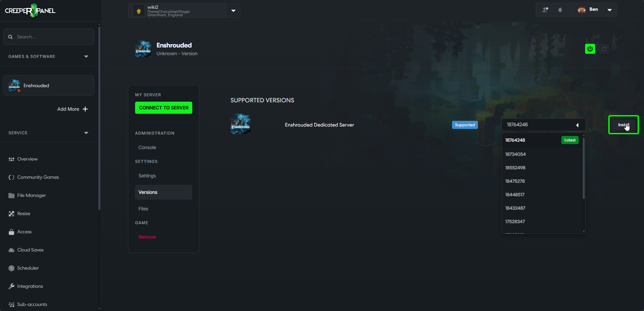The width and height of the screenshot is (644, 311).
Task: Open Community Games braces icon
Action: coord(11,177)
